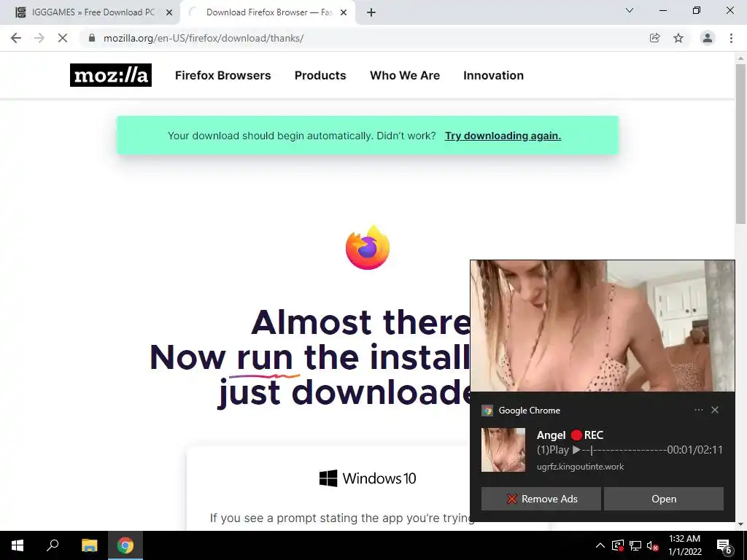Open the Action Center notifications

tap(724, 545)
